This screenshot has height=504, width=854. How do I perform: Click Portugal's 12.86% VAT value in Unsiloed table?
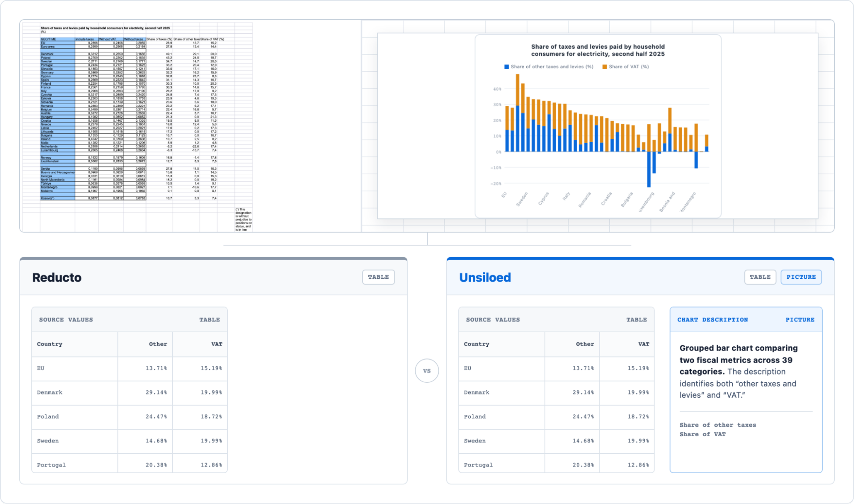638,465
